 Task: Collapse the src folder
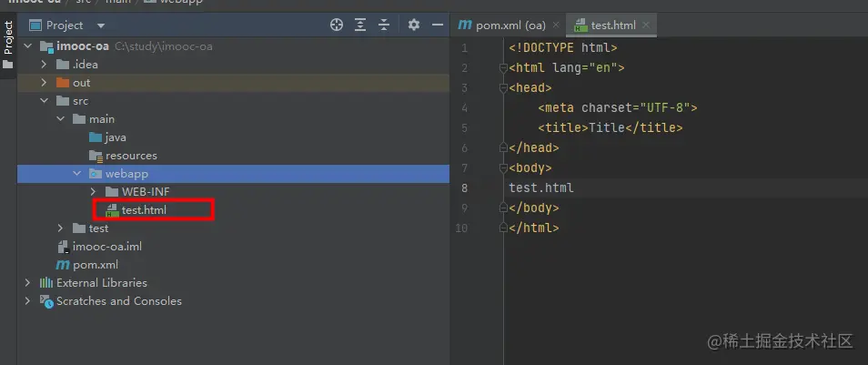point(45,101)
